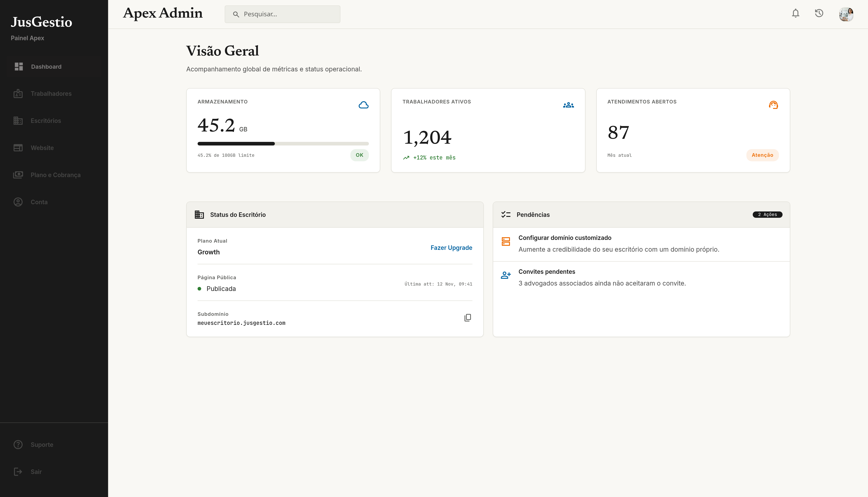
Task: Open Suporte from sidebar bottom
Action: pyautogui.click(x=54, y=444)
